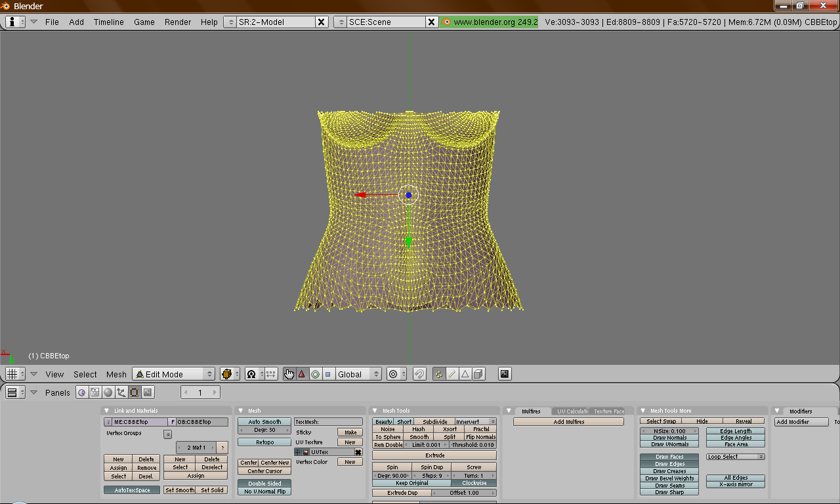Open the File menu
This screenshot has width=840, height=504.
pyautogui.click(x=52, y=22)
